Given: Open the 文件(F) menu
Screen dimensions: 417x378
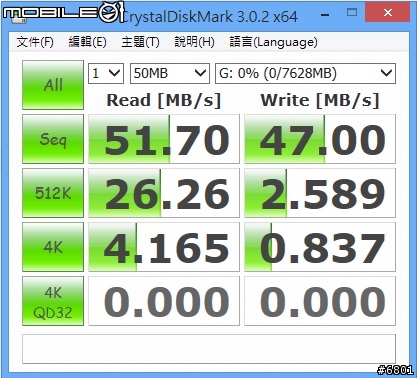Looking at the screenshot, I should click(35, 42).
